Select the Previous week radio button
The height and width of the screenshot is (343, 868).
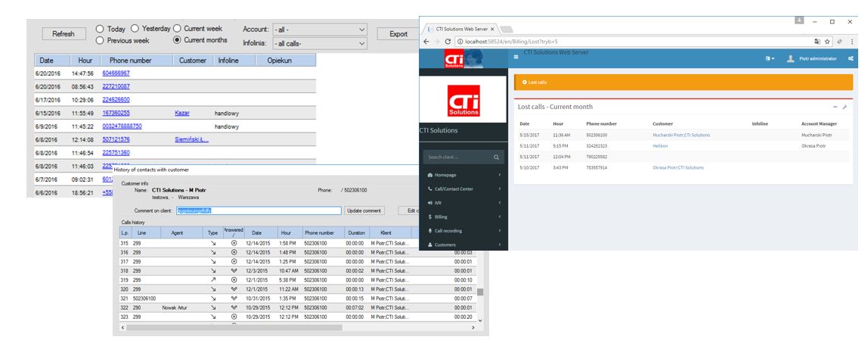pos(100,40)
